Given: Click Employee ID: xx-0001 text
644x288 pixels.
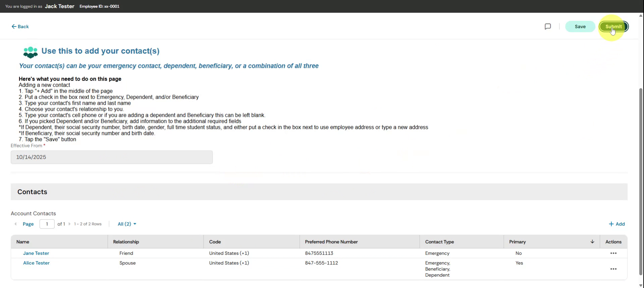Looking at the screenshot, I should [x=99, y=6].
